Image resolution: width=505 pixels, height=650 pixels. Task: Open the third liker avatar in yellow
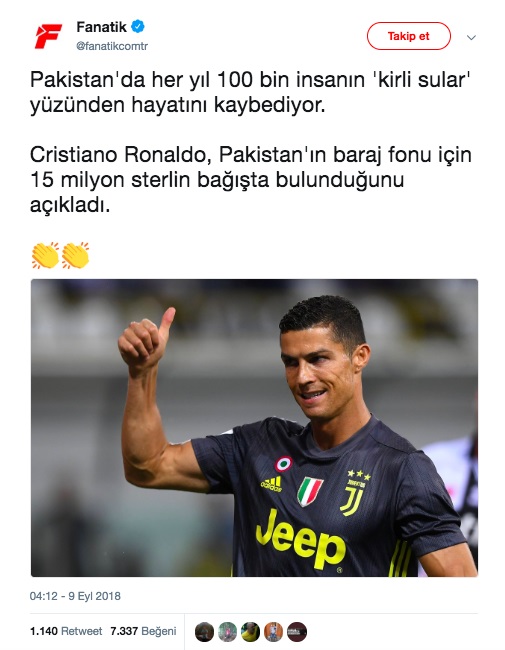(250, 632)
